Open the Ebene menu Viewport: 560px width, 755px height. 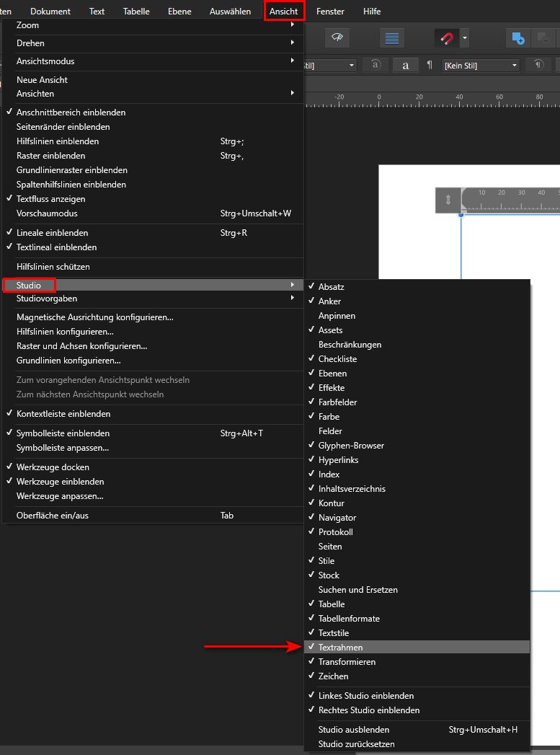[x=179, y=11]
